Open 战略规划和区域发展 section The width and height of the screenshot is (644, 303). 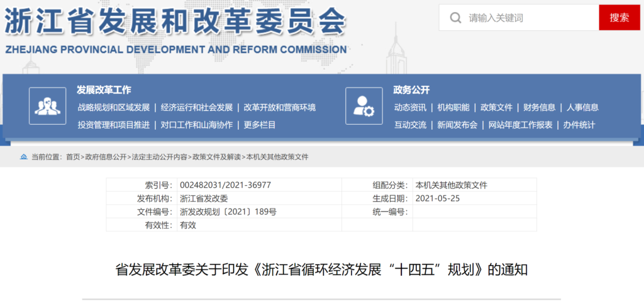114,108
